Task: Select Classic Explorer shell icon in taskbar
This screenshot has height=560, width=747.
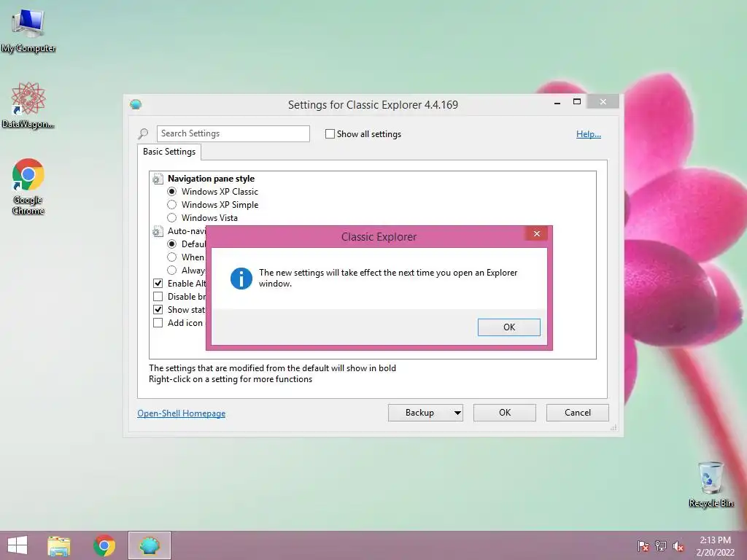Action: [149, 545]
